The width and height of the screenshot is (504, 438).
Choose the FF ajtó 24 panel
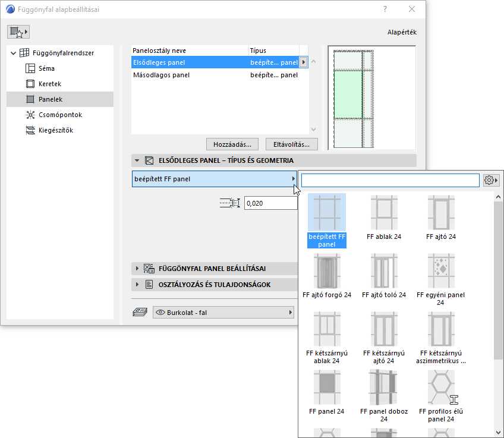click(441, 218)
